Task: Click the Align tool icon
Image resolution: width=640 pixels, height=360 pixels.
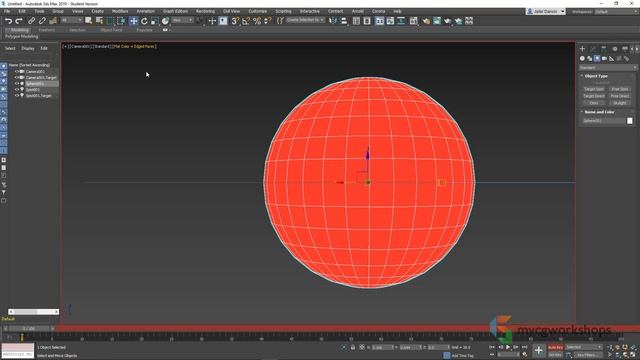Action: (344, 21)
